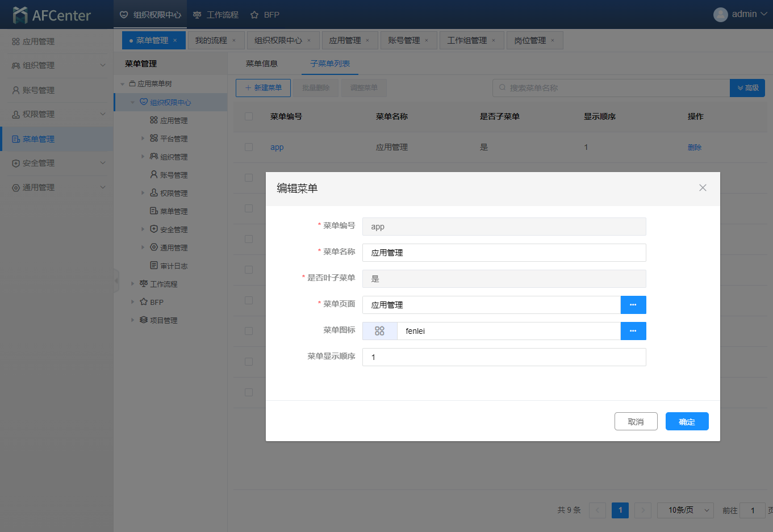The width and height of the screenshot is (773, 532).
Task: Click the 菜单名称 input field
Action: (504, 253)
